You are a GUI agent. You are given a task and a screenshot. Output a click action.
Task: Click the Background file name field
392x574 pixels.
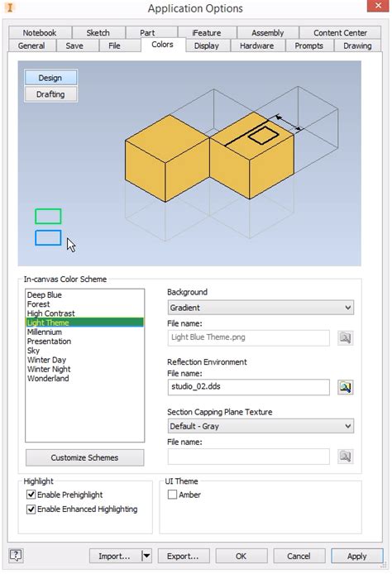click(x=249, y=337)
